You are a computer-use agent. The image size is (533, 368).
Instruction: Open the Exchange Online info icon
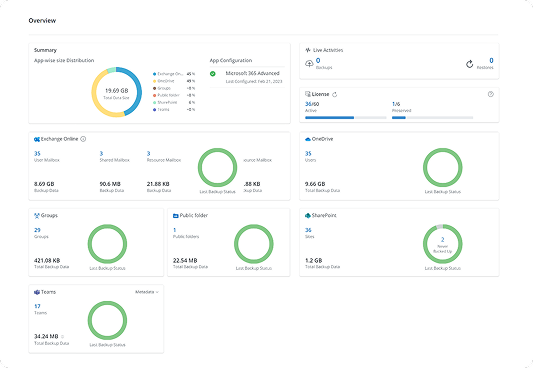83,139
